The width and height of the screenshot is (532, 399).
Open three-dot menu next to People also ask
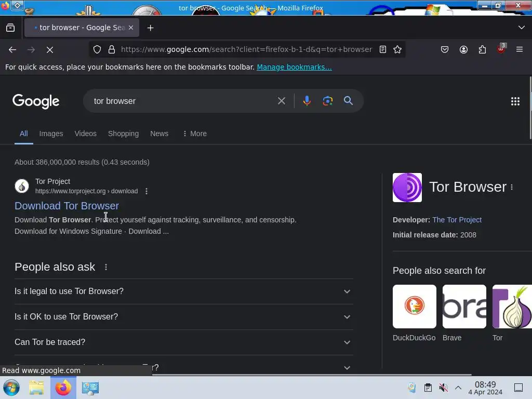pyautogui.click(x=106, y=267)
